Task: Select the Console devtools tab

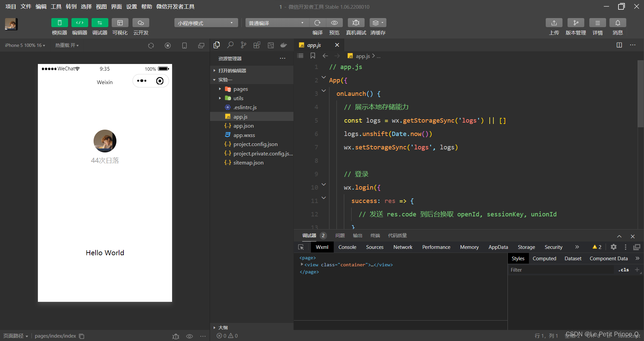Action: pyautogui.click(x=347, y=247)
